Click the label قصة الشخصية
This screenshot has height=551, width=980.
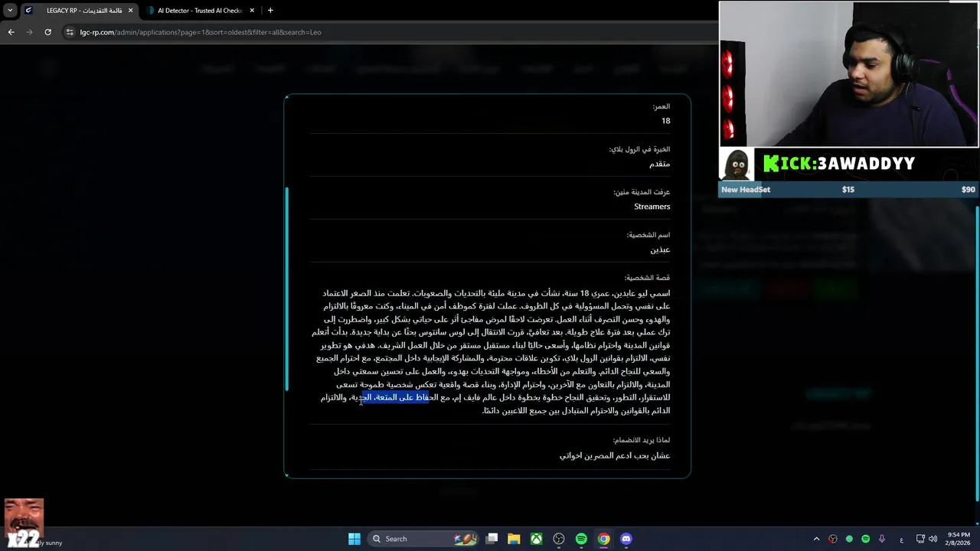647,278
